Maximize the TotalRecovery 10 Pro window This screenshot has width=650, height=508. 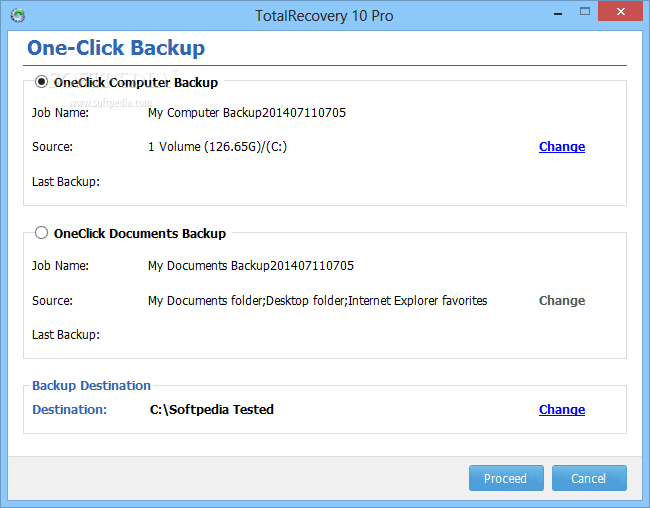click(x=585, y=12)
